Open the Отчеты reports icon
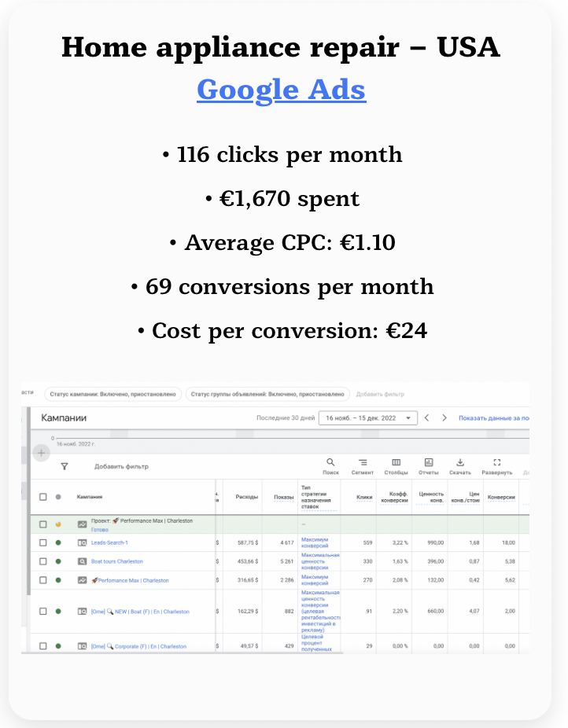The image size is (568, 728). tap(429, 463)
